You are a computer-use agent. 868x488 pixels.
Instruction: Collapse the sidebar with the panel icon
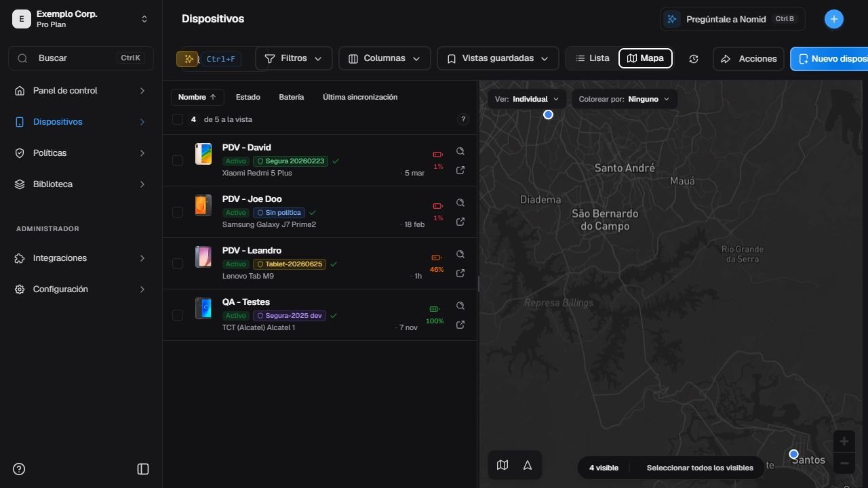point(143,469)
